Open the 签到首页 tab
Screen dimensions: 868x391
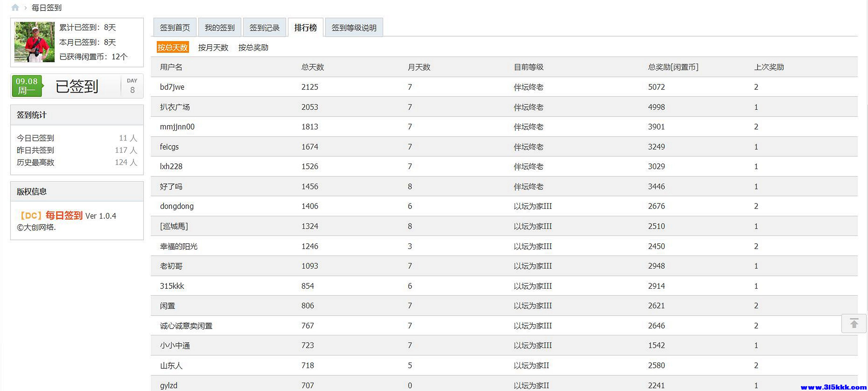(175, 28)
